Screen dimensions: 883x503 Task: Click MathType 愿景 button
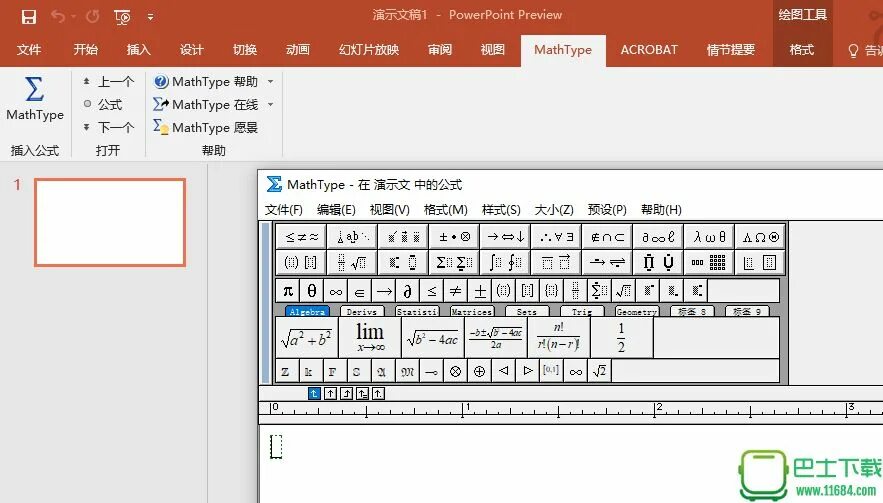[x=206, y=127]
